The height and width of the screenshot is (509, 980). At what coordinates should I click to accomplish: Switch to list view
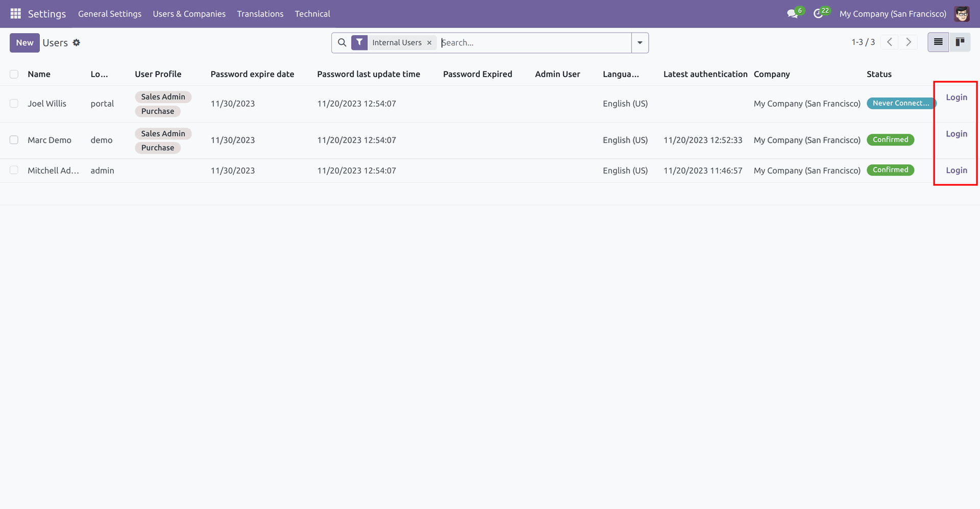pos(938,42)
